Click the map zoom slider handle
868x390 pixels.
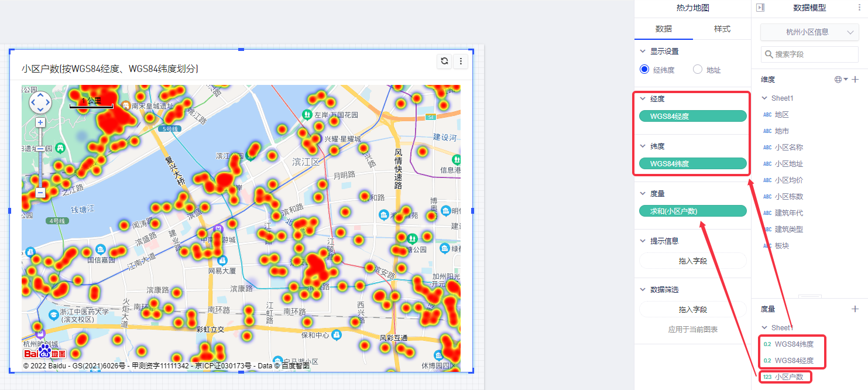click(x=40, y=149)
